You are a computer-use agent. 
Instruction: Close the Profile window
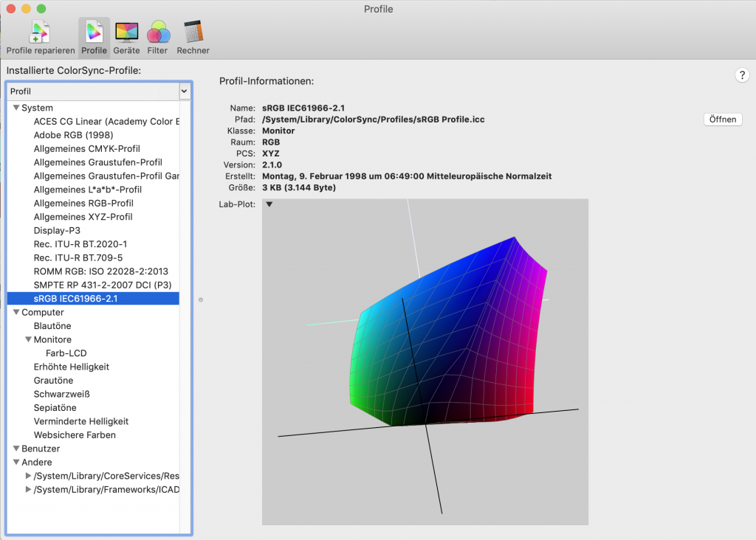click(11, 9)
